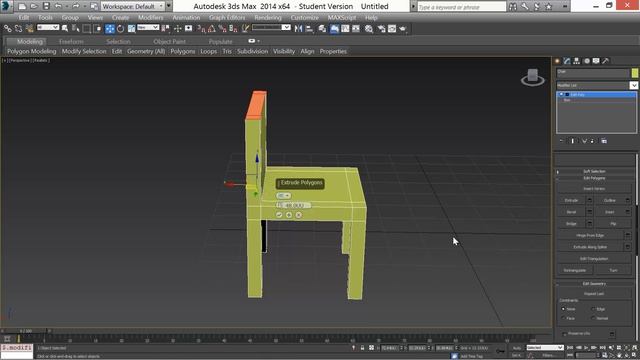This screenshot has height=360, width=640.
Task: Open the 3ds Max application menu logo
Action: click(x=6, y=6)
